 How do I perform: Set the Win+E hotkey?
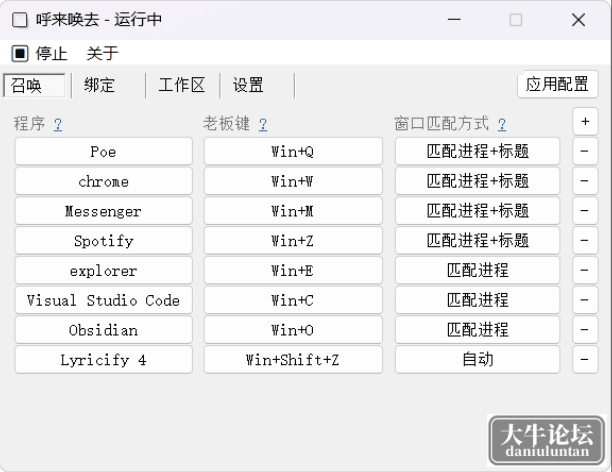coord(293,270)
